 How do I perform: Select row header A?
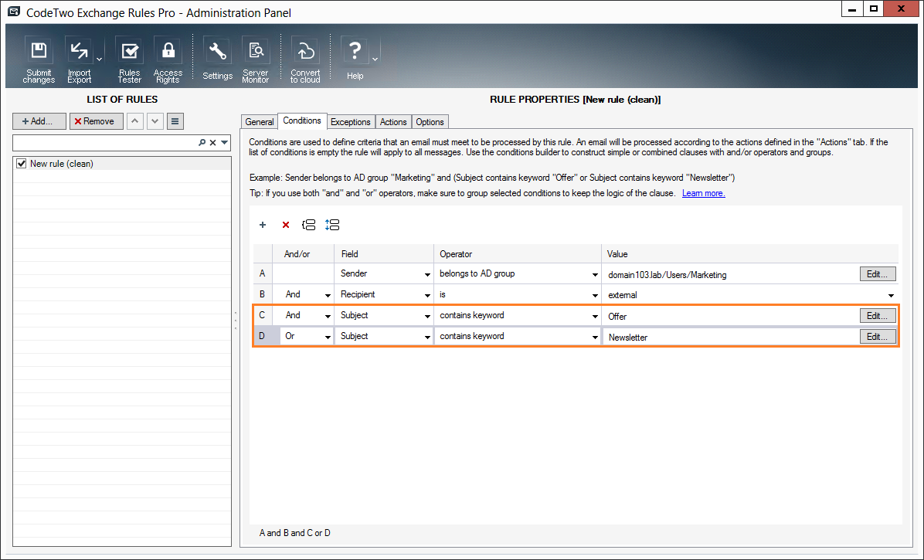[262, 273]
